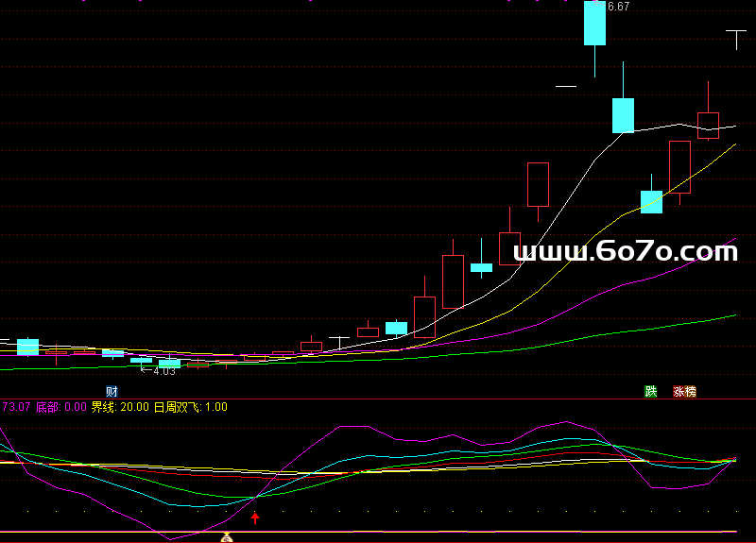Click the 73.07 indicator value text

click(x=15, y=407)
